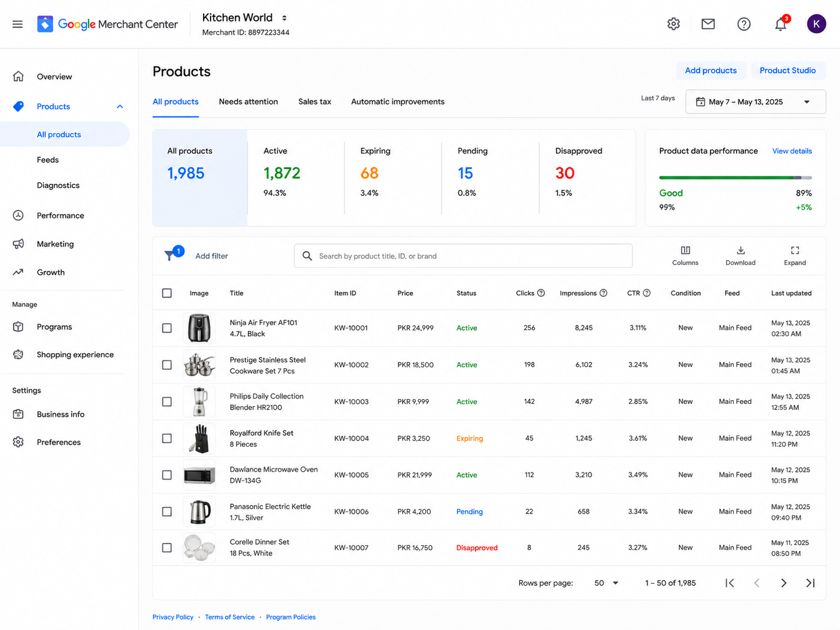Screen dimensions: 840x630
Task: Click the Programs box icon
Action: (x=19, y=327)
